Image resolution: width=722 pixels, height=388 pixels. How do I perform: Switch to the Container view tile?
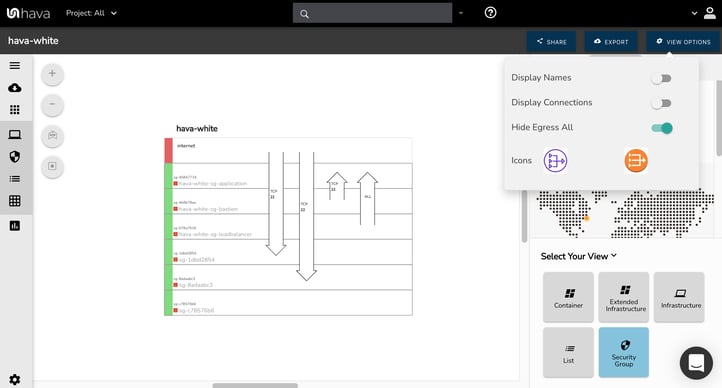(568, 297)
